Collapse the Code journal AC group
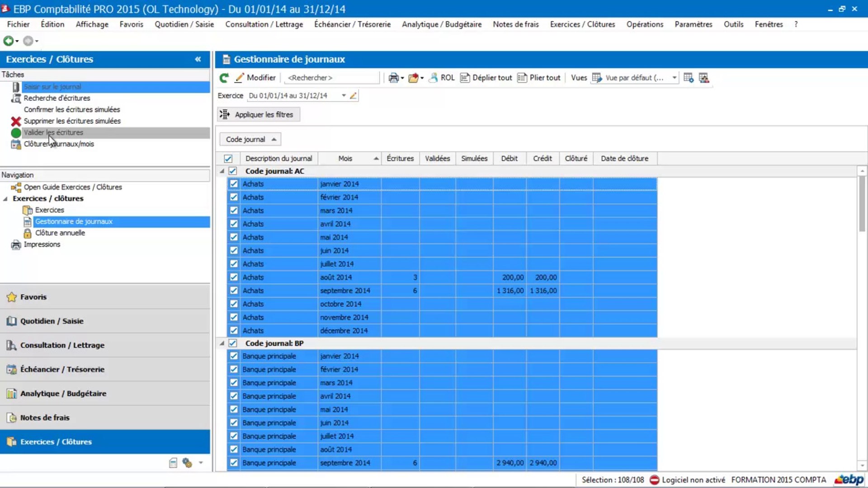Viewport: 868px width, 488px height. click(x=222, y=171)
